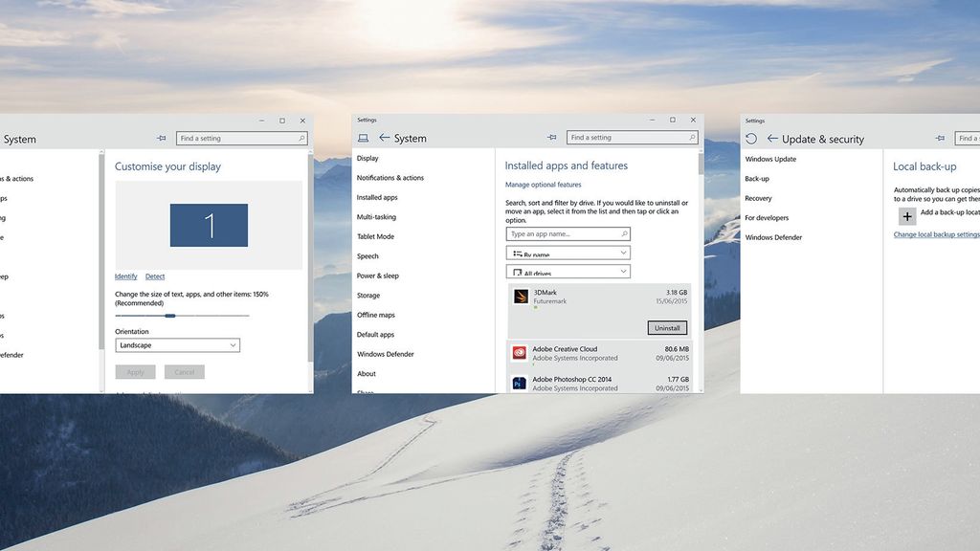Click the Adobe Photoshop CC 2014 icon
Image resolution: width=980 pixels, height=551 pixels.
tap(519, 383)
